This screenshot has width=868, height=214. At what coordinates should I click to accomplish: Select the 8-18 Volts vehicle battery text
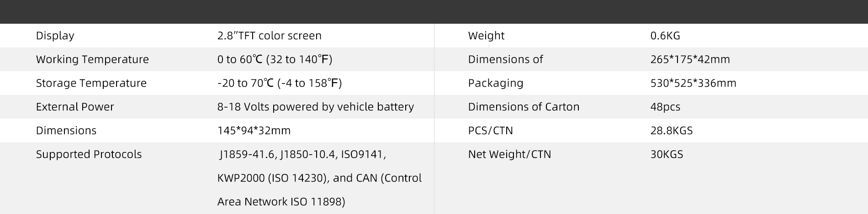[x=315, y=107]
